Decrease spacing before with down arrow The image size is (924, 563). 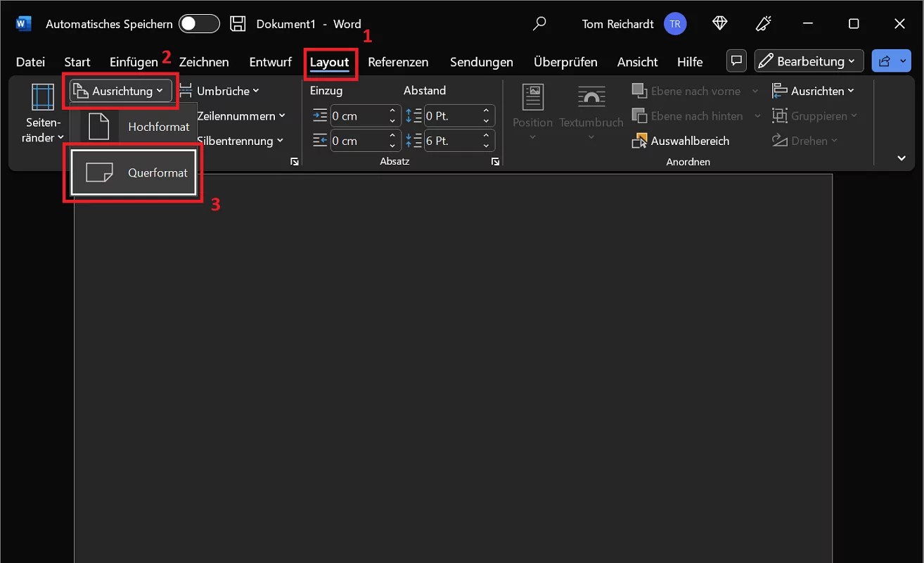(487, 121)
